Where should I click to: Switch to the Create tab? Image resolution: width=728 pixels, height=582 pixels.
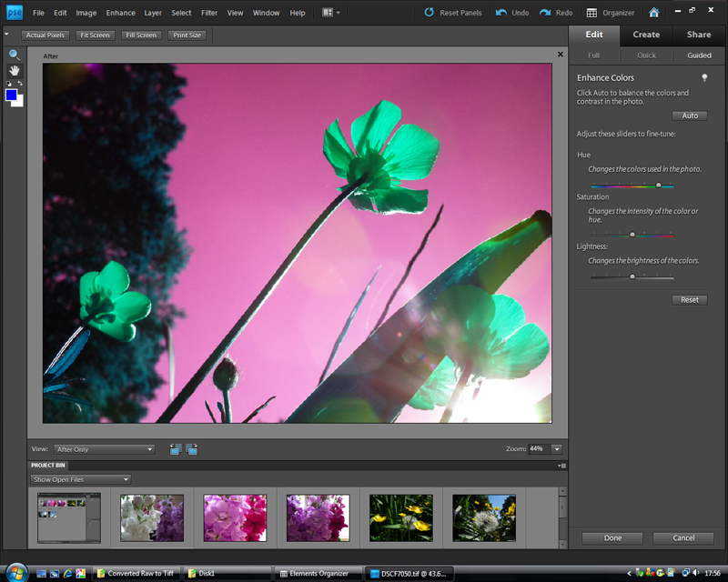(x=646, y=35)
